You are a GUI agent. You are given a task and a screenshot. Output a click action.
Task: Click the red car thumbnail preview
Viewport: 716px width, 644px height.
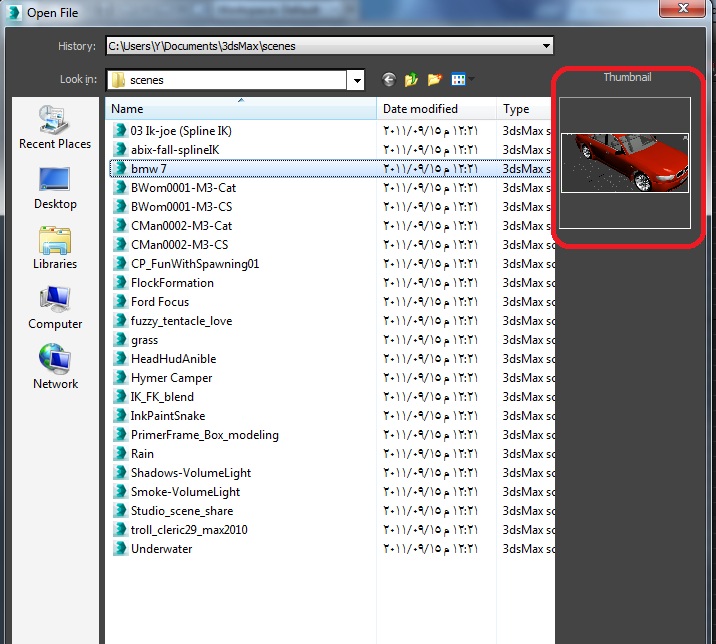pyautogui.click(x=625, y=163)
